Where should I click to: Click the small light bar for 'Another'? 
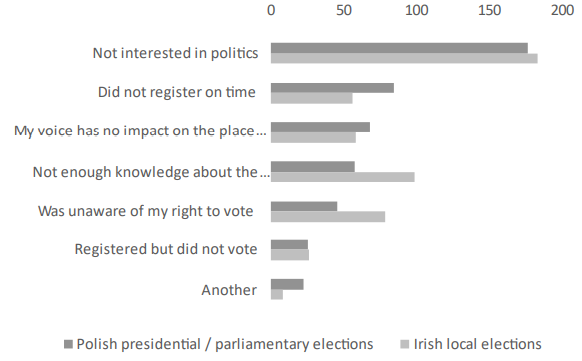click(277, 295)
